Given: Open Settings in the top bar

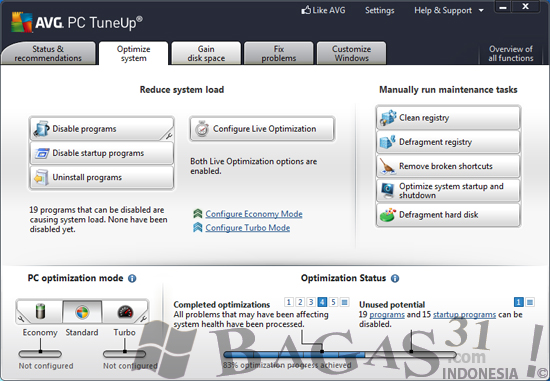Looking at the screenshot, I should (x=380, y=11).
